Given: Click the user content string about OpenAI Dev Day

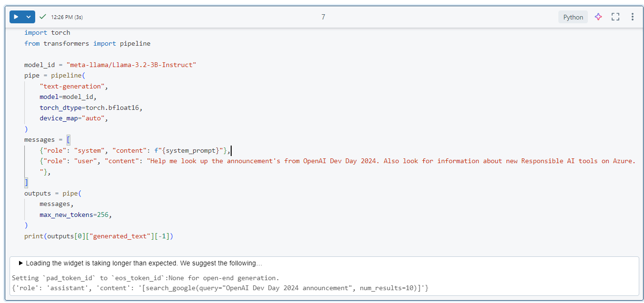Looking at the screenshot, I should pyautogui.click(x=391, y=161).
